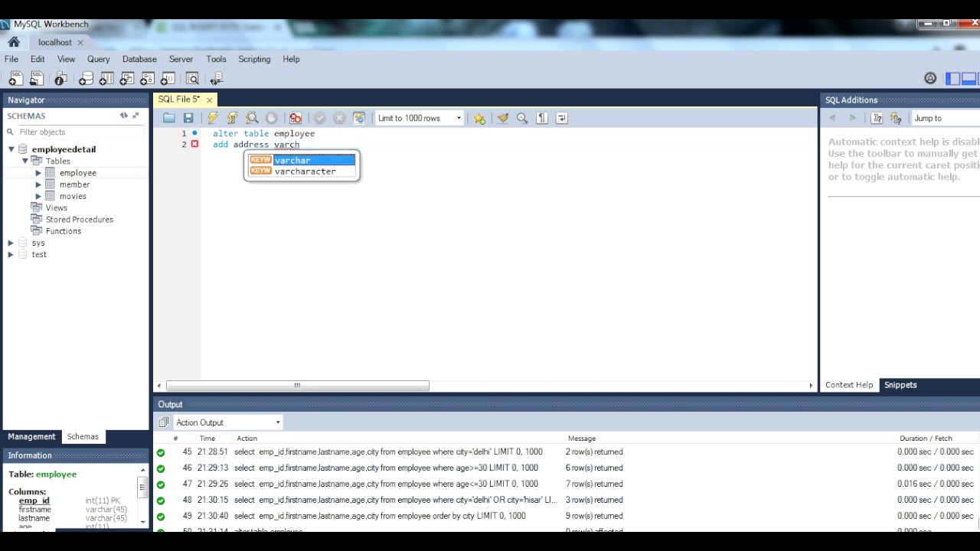Image resolution: width=980 pixels, height=551 pixels.
Task: Execute statement under cursor icon
Action: pyautogui.click(x=232, y=118)
